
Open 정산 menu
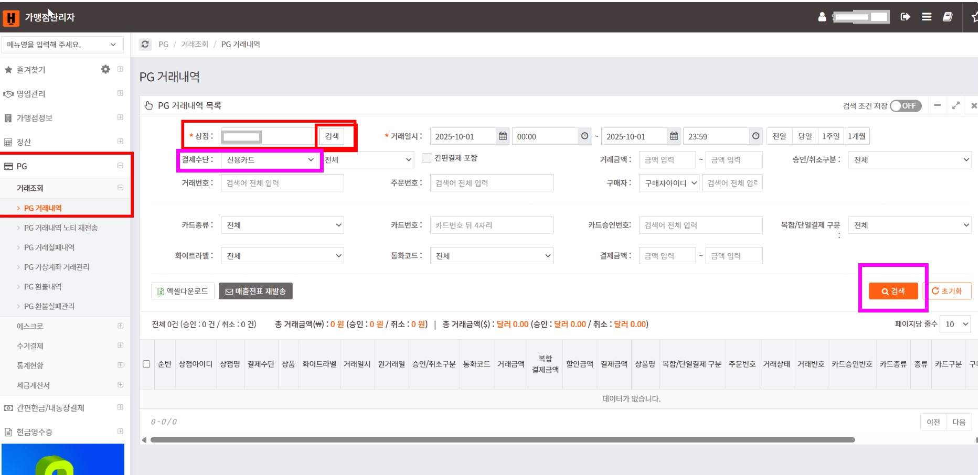pos(24,142)
